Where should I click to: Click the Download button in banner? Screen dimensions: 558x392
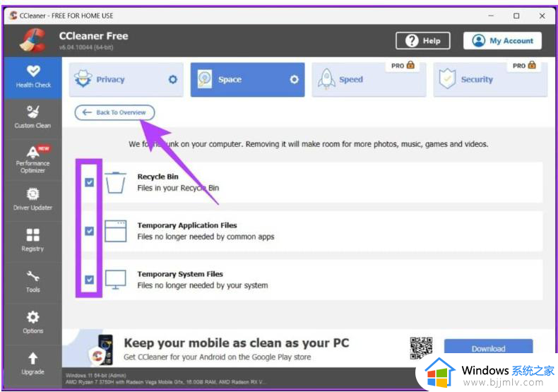tap(488, 349)
